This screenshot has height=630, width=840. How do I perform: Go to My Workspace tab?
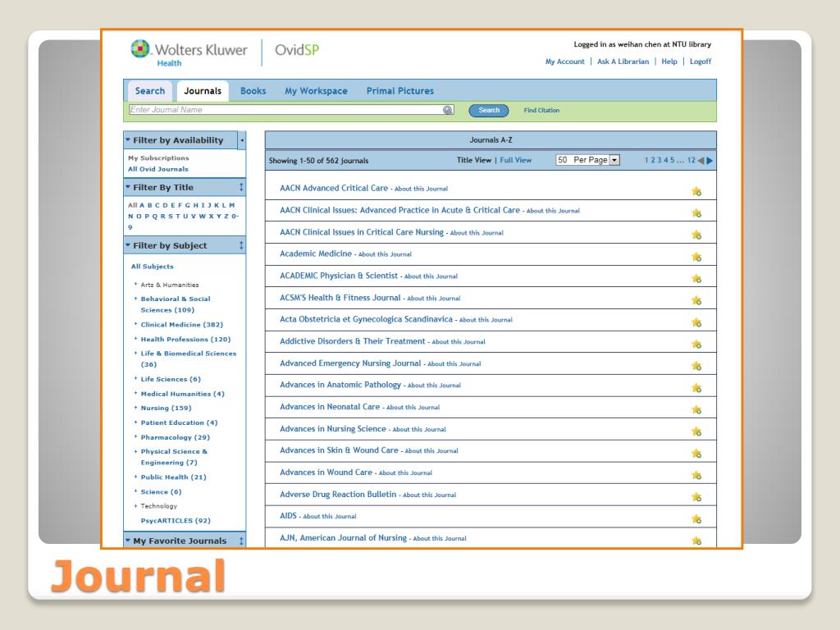point(316,91)
